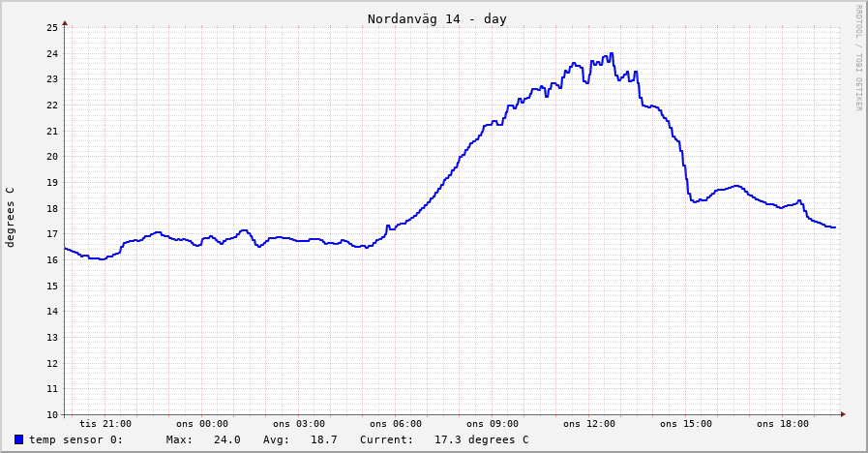This screenshot has width=868, height=453.
Task: Click the 'ons 12:00' time axis label
Action: 589,424
